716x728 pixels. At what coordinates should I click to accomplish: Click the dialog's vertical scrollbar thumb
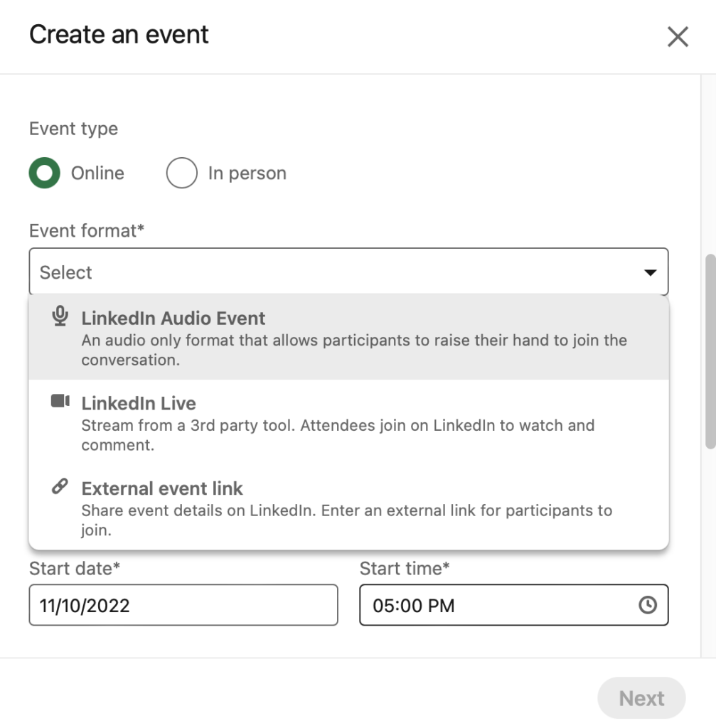pyautogui.click(x=709, y=352)
